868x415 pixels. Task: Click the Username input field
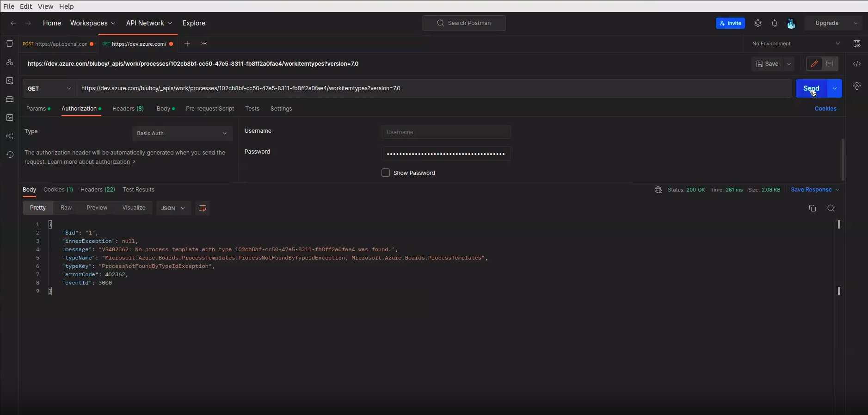click(446, 132)
